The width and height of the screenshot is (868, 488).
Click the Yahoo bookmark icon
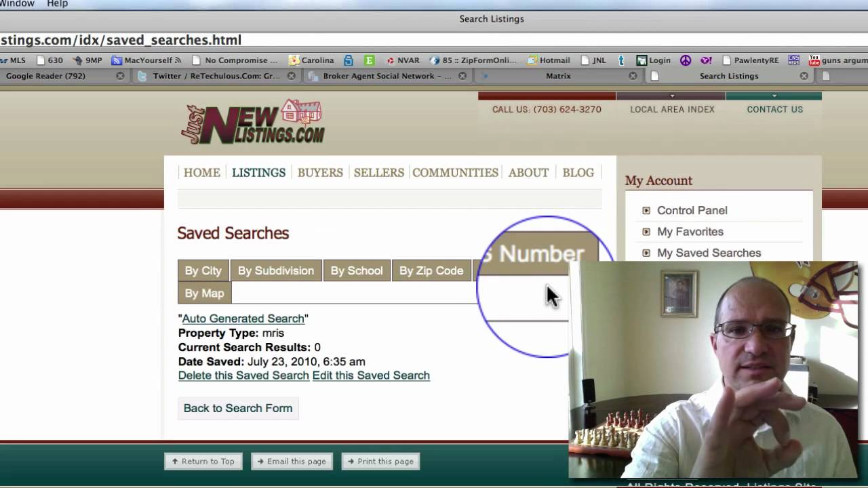point(706,60)
